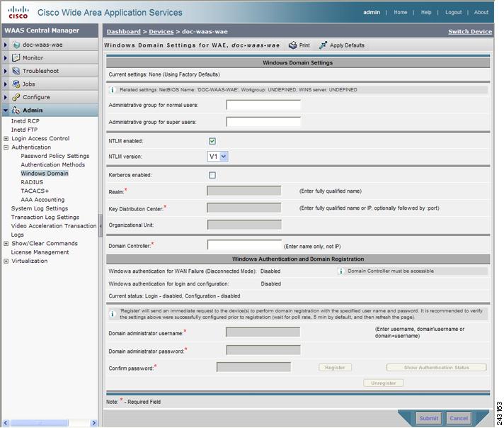The image size is (504, 428).
Task: Expand the Login Access Control tree node
Action: (6, 138)
